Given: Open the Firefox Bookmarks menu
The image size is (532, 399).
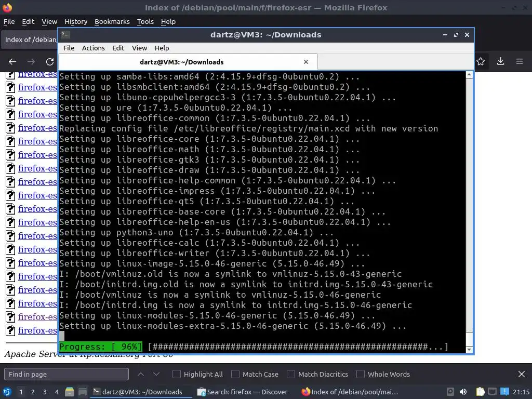Looking at the screenshot, I should pos(112,21).
